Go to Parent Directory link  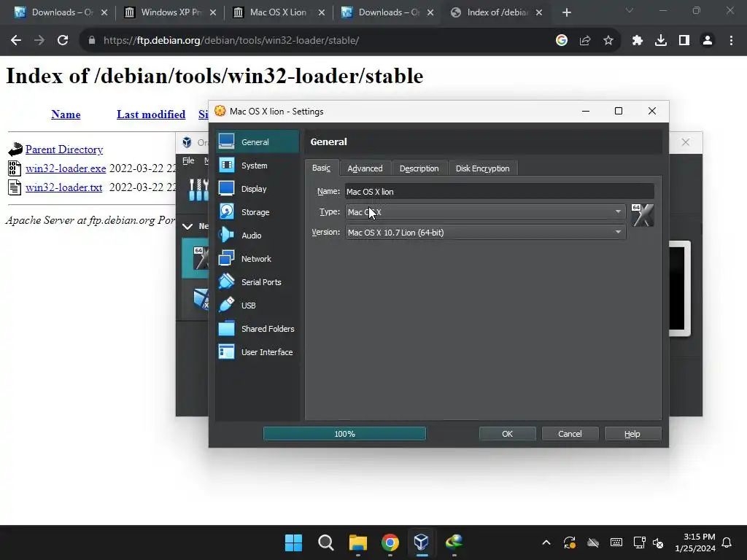point(64,149)
